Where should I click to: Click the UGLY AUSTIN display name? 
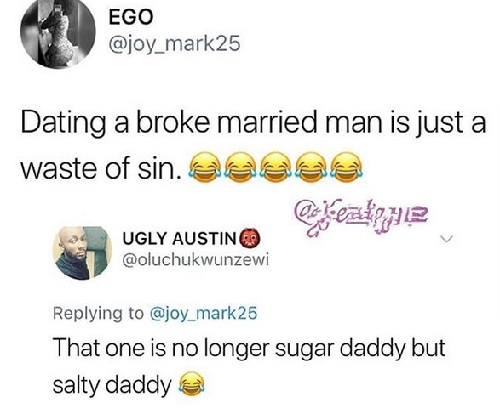(x=180, y=239)
